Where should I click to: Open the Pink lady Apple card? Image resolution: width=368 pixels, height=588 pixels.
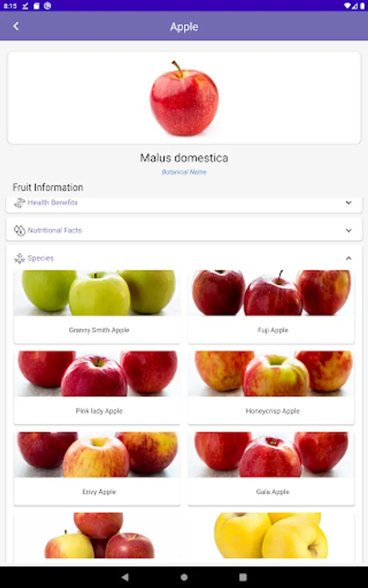pyautogui.click(x=97, y=387)
